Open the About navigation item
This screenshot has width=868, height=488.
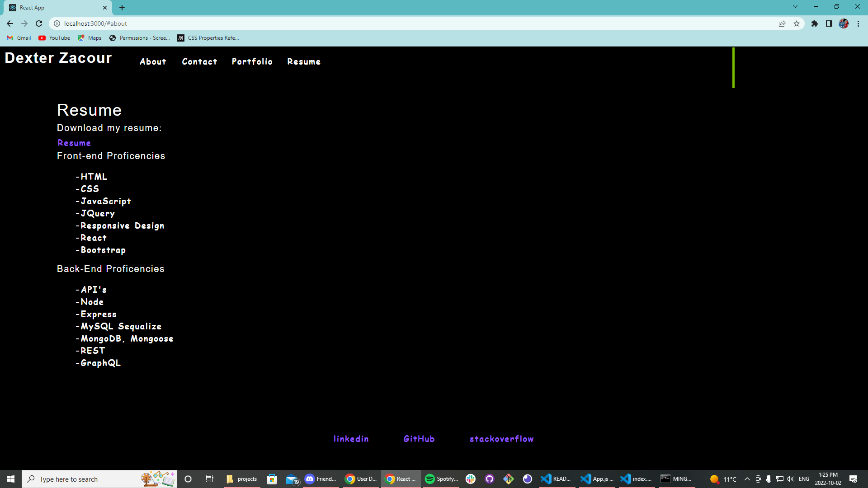[x=153, y=62]
